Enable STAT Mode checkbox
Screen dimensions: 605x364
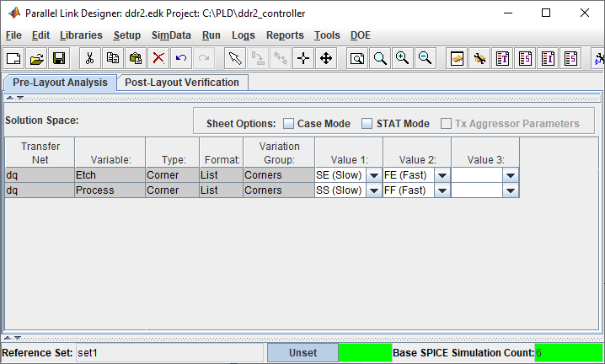[x=367, y=124]
